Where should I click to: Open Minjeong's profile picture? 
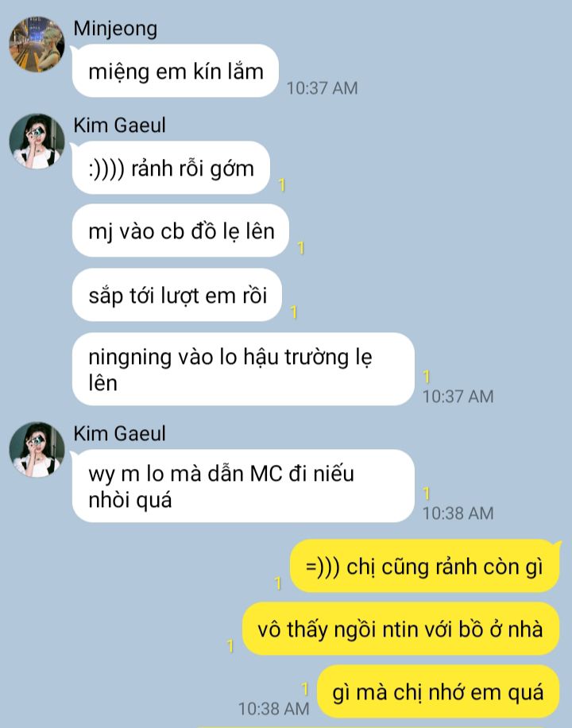click(37, 44)
